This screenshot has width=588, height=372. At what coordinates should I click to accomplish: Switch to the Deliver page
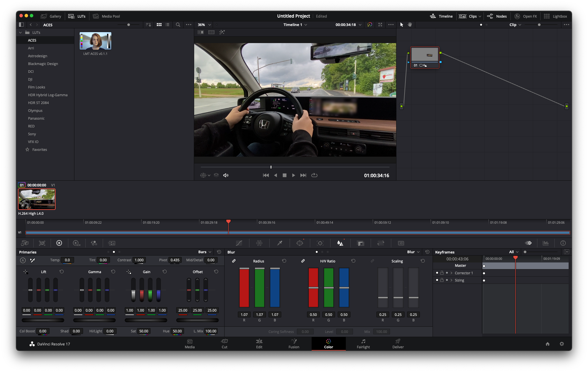398,344
